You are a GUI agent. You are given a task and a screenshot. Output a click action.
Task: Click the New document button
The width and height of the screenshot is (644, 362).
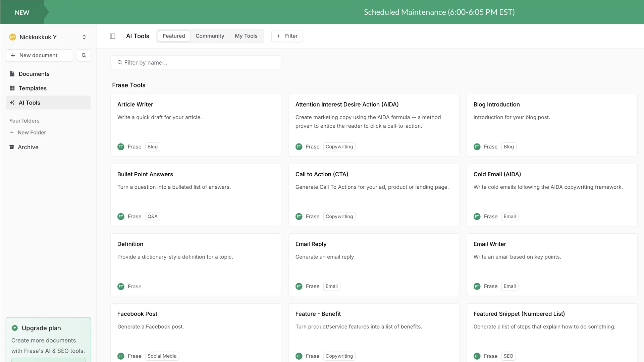pos(39,55)
